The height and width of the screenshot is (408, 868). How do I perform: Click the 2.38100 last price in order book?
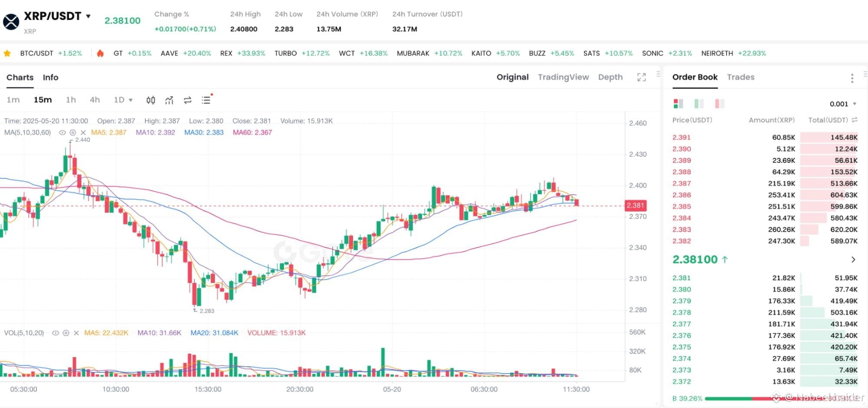[695, 259]
